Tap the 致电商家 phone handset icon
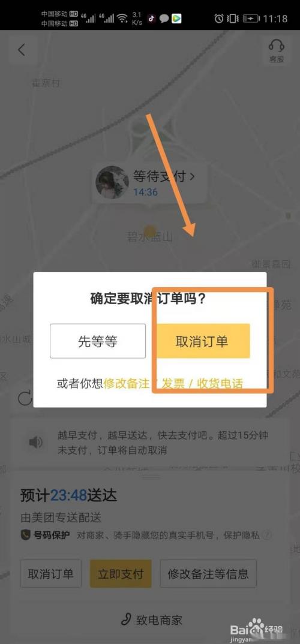Image resolution: width=300 pixels, height=644 pixels. pyautogui.click(x=126, y=619)
